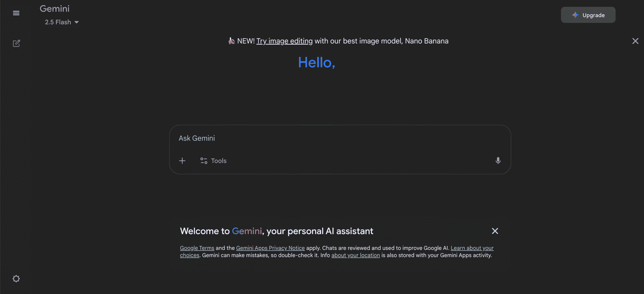This screenshot has height=294, width=644.
Task: Click the Hello, greeting text
Action: coord(316,62)
